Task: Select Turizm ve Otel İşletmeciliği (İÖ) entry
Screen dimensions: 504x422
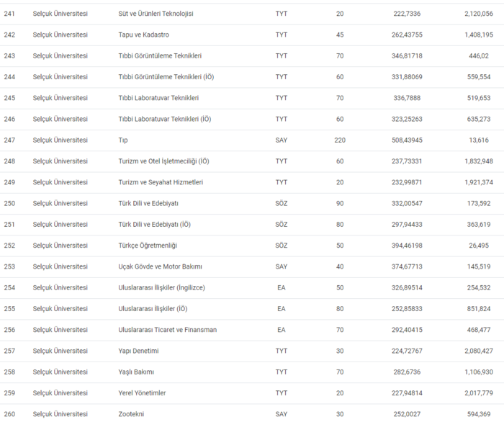Action: click(x=163, y=161)
